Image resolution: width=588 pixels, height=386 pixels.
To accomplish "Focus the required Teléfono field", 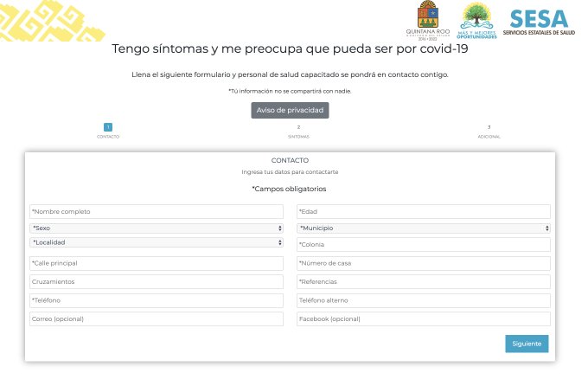I will (157, 301).
